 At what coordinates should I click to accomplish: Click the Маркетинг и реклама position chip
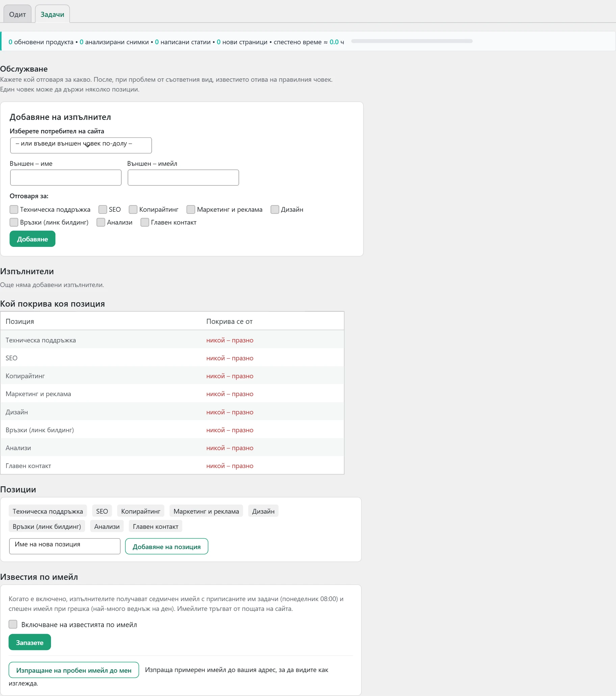pyautogui.click(x=206, y=511)
